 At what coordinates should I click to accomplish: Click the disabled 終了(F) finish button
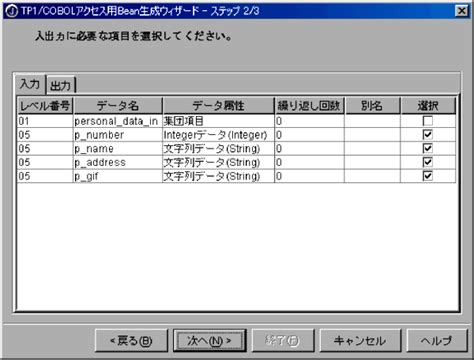pos(283,341)
